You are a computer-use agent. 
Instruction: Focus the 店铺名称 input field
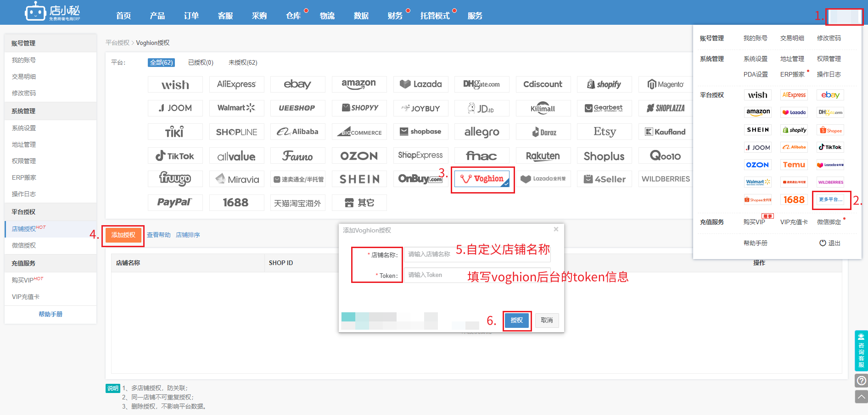click(x=477, y=254)
